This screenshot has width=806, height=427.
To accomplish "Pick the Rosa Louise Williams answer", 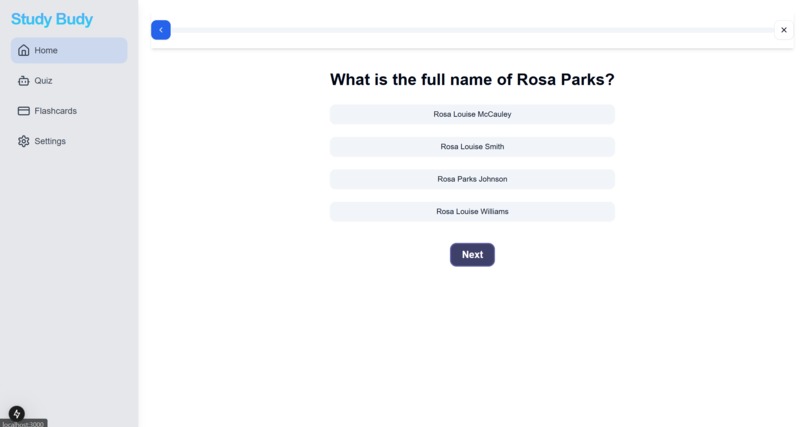I will coord(472,211).
